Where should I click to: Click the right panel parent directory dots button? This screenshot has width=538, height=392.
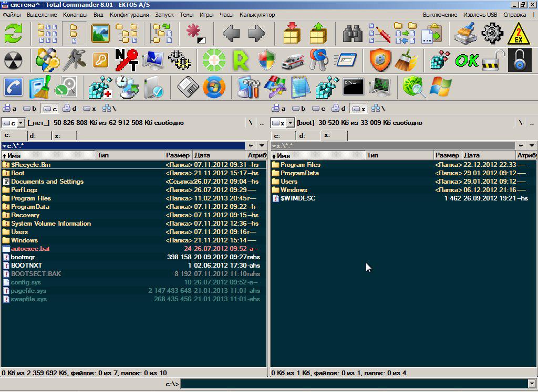pos(532,123)
